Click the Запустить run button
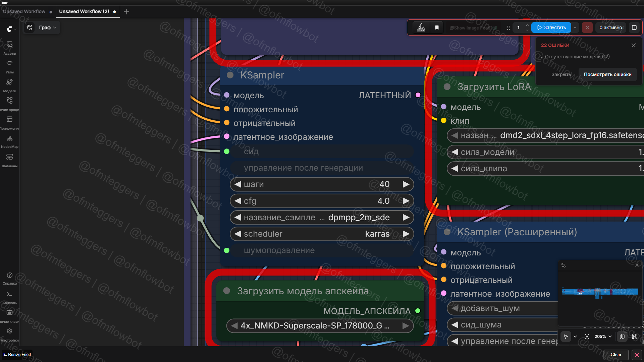Screen dimensions: 644x362 (551, 27)
